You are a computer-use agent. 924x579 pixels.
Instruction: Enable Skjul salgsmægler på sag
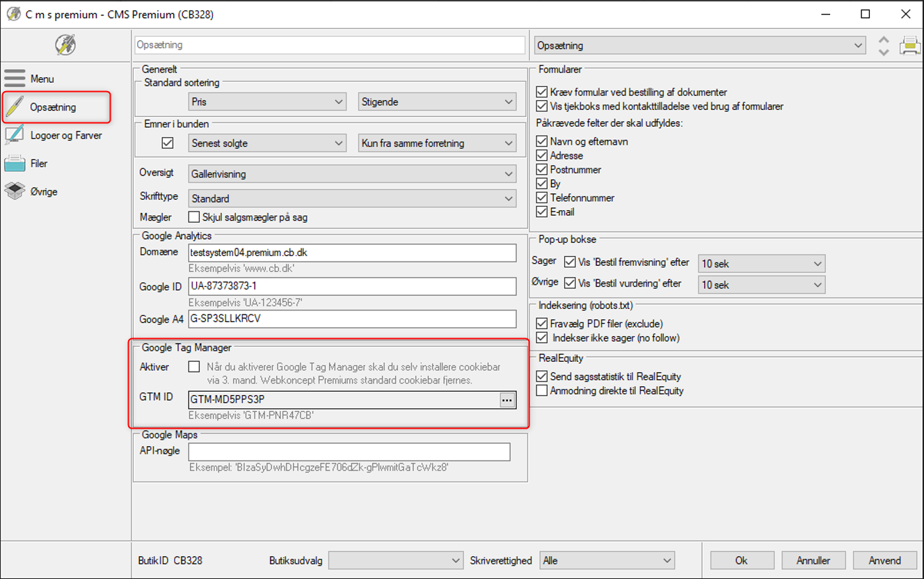[194, 217]
